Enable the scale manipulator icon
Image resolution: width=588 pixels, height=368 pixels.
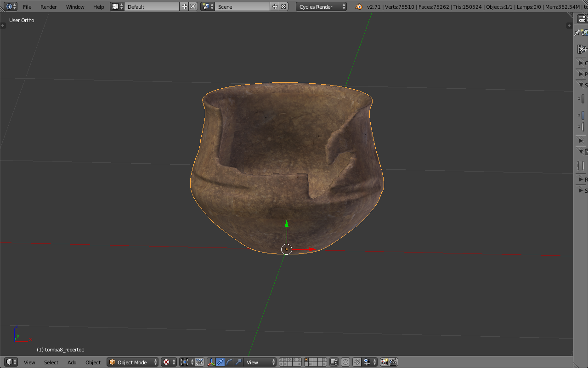[x=239, y=362]
